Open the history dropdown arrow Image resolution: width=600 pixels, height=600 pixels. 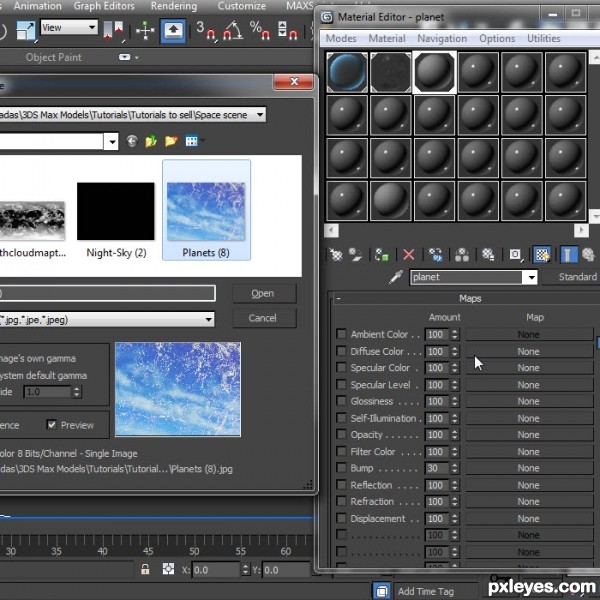coord(112,142)
